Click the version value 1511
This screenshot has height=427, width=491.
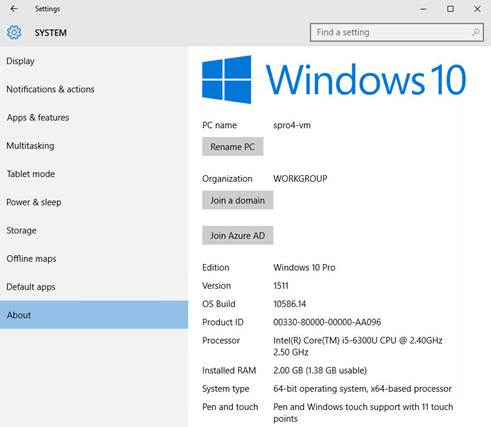click(x=281, y=286)
